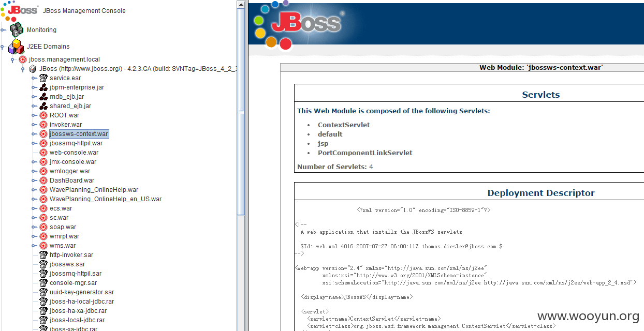Click the wmrpt.war spiral icon
Viewport: 644px width, 331px height.
pyautogui.click(x=43, y=236)
